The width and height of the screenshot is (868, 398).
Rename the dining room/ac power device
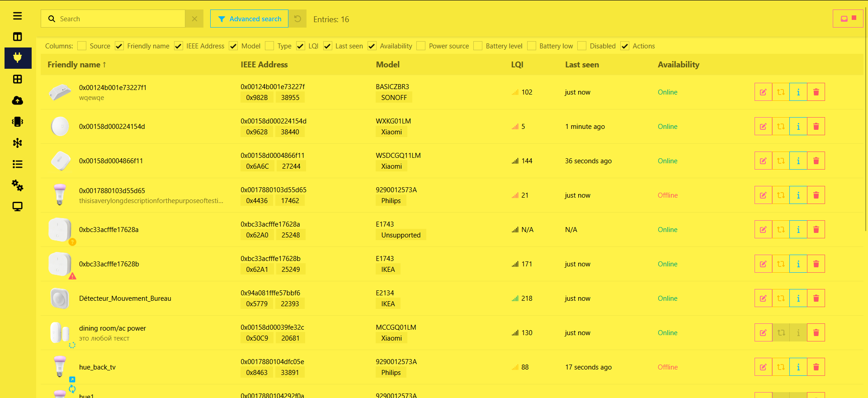point(763,332)
